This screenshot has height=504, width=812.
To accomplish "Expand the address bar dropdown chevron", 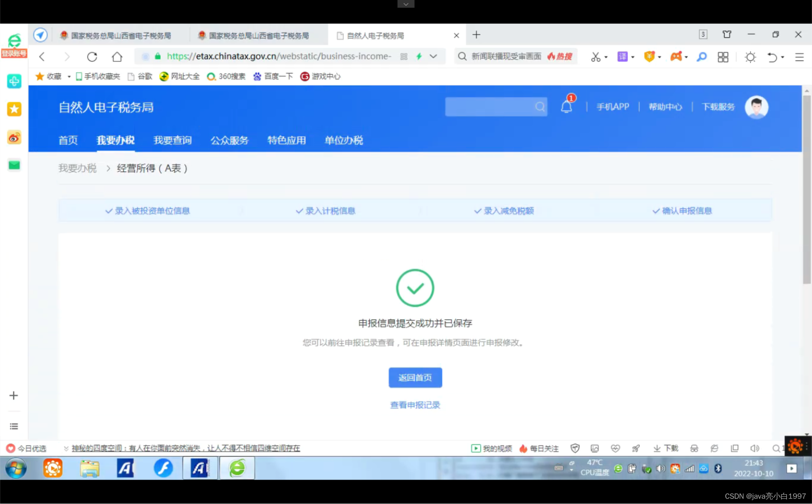I will pyautogui.click(x=433, y=56).
